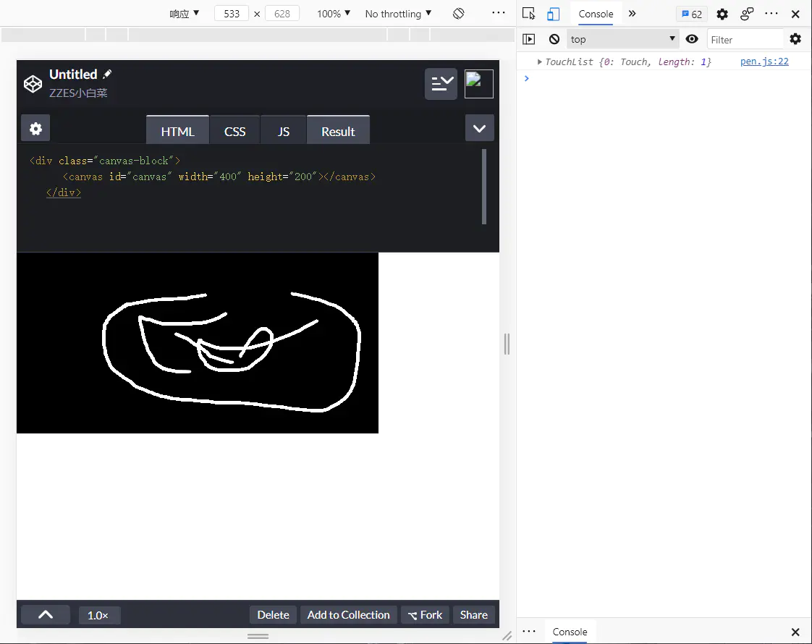
Task: Click the 1.0× zoom level button
Action: coord(98,616)
